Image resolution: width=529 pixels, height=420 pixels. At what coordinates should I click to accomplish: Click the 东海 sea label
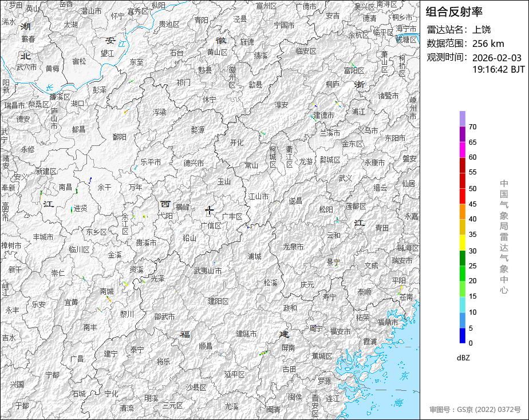401,389
